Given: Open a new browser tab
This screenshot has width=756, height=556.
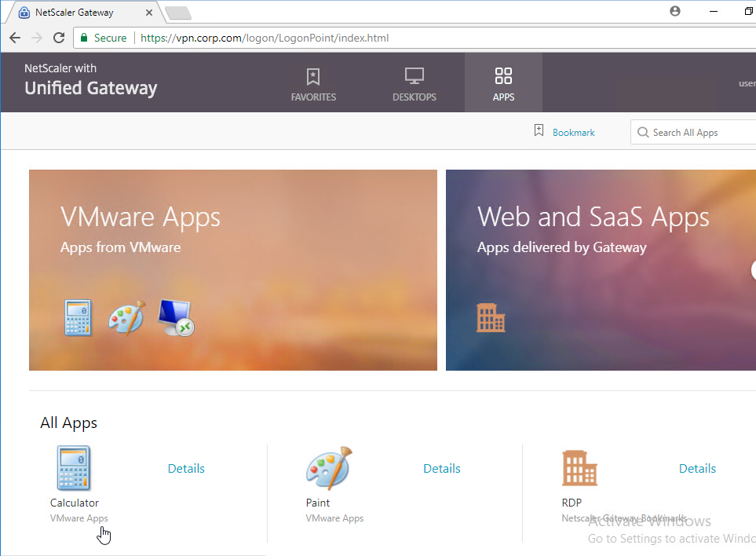Looking at the screenshot, I should [178, 13].
